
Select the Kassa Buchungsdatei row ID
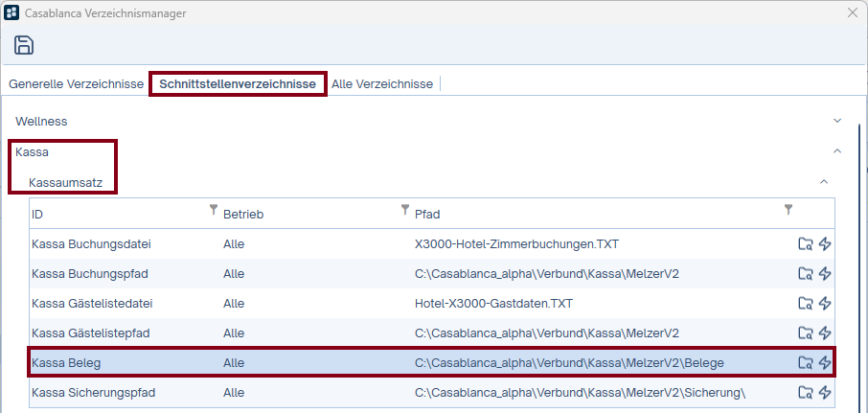(91, 244)
